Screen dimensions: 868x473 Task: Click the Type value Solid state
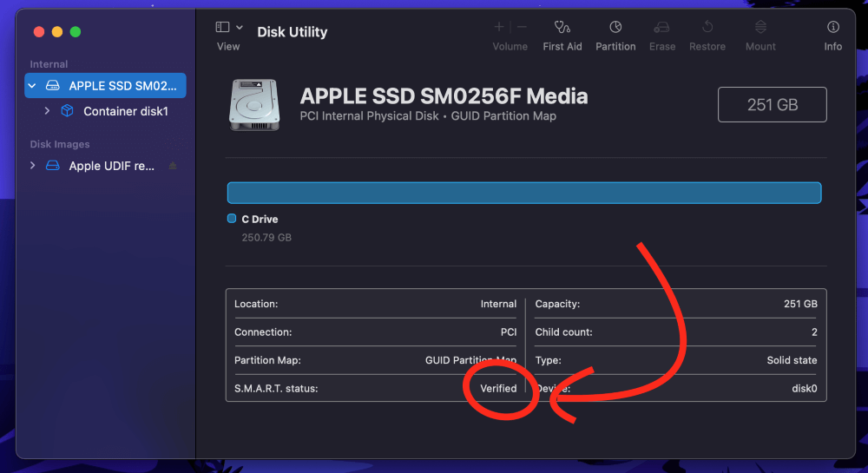point(792,360)
